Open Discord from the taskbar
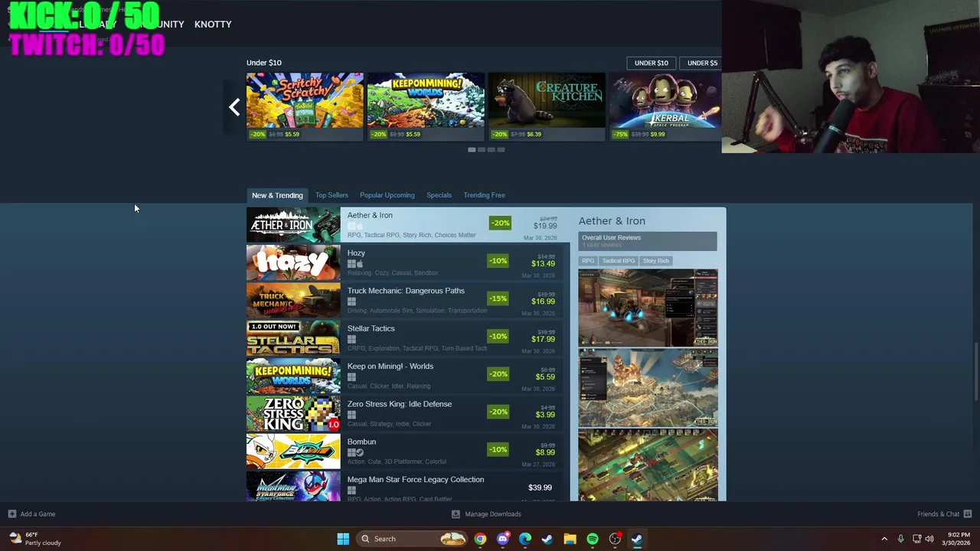The image size is (980, 551). pyautogui.click(x=502, y=539)
